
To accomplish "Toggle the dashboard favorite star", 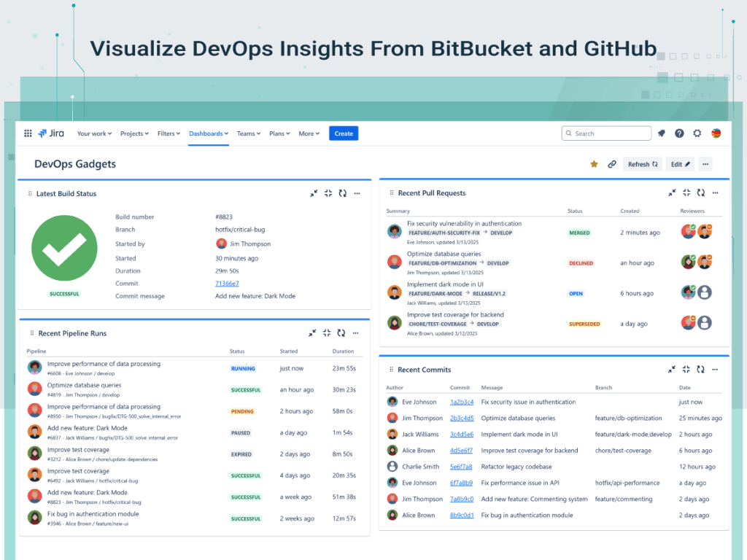I will [594, 164].
